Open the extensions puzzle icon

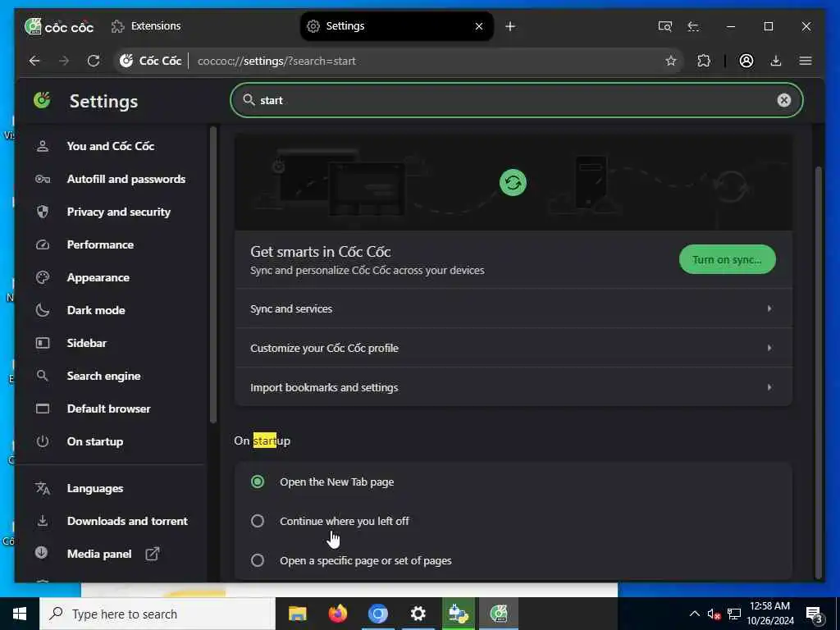pos(704,61)
